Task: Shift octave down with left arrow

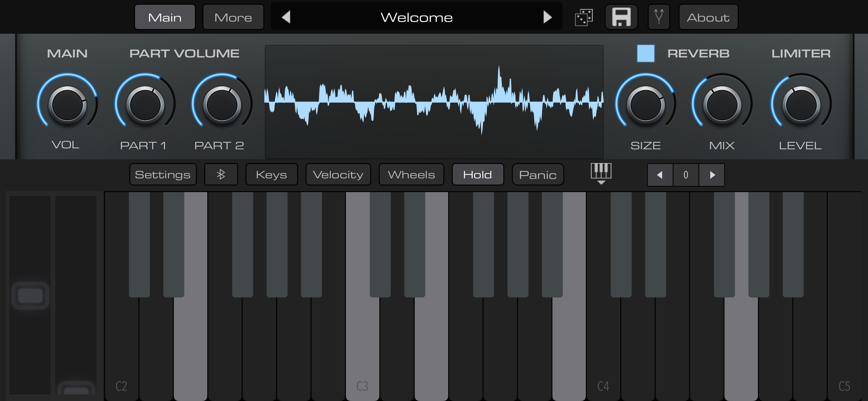Action: pos(660,175)
